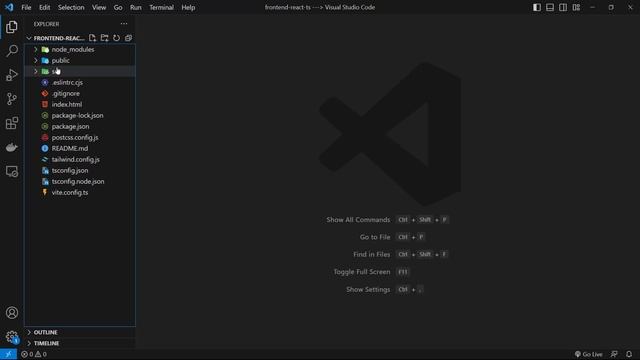Open the Manage gear icon
The width and height of the screenshot is (640, 360).
11,337
